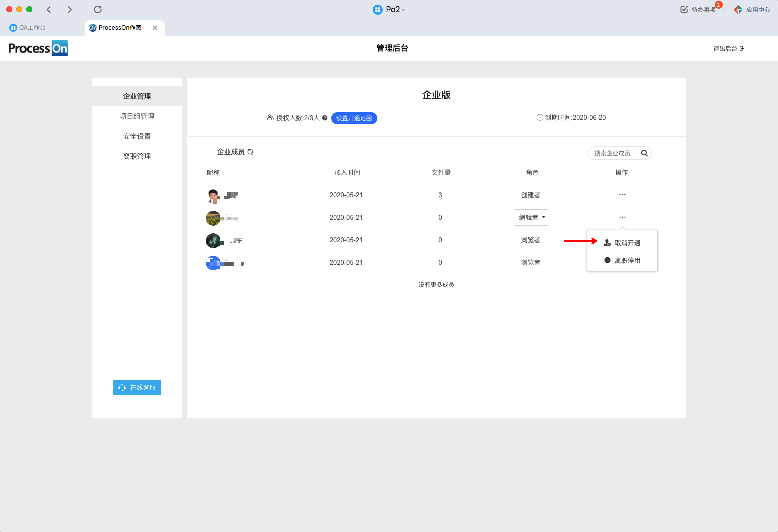Click the blue avatar in last row
Image resolution: width=778 pixels, height=532 pixels.
(213, 263)
